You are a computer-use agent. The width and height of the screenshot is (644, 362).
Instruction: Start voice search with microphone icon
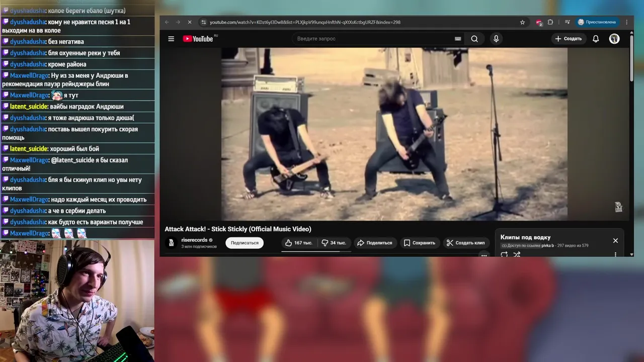[496, 39]
